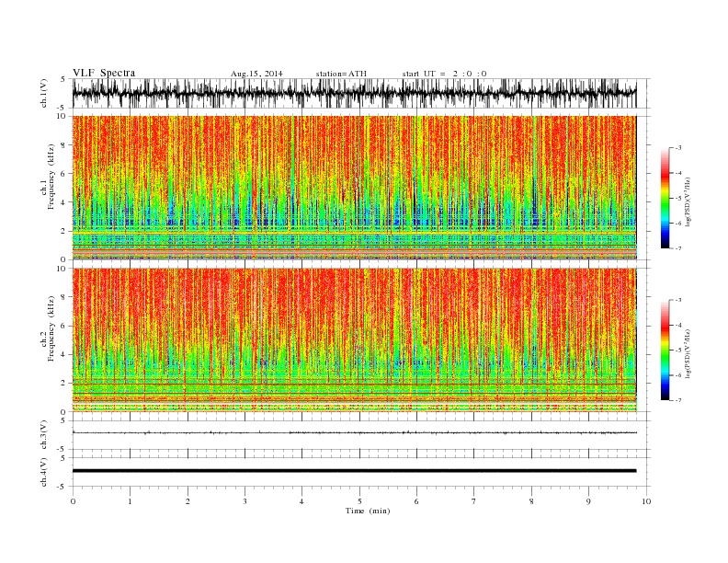Click the "ch.3(V)" axis label
This screenshot has height=563, width=728.
click(43, 435)
